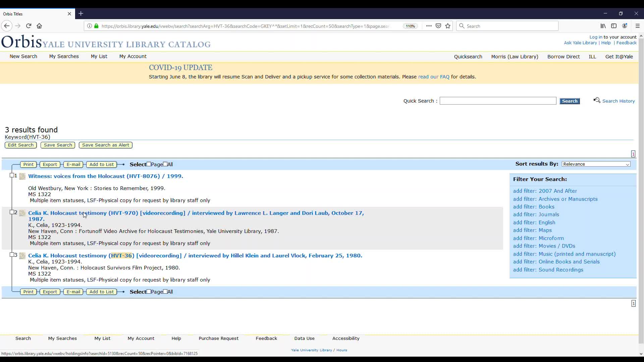Viewport: 644px width, 362px height.
Task: Click the Quick Search Search button
Action: (x=570, y=101)
